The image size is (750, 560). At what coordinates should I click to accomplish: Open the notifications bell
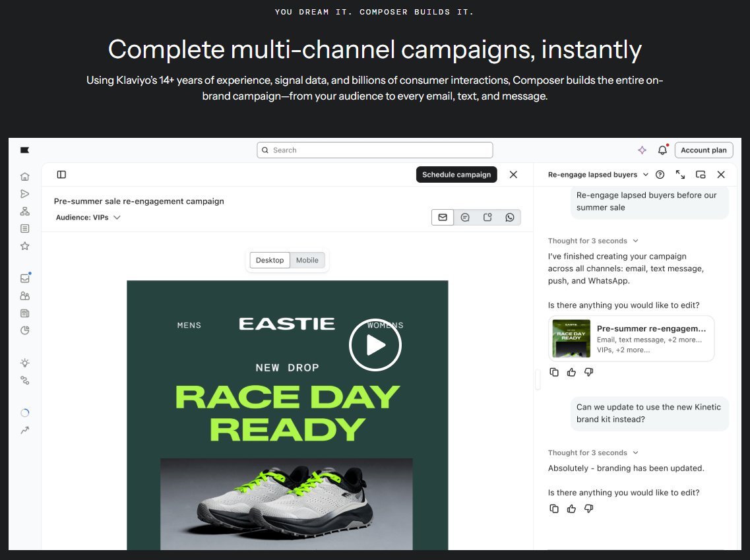[662, 150]
